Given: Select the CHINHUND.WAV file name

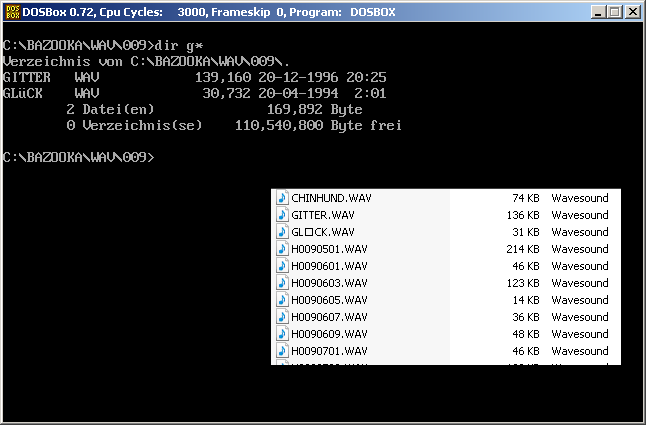Looking at the screenshot, I should coord(331,198).
